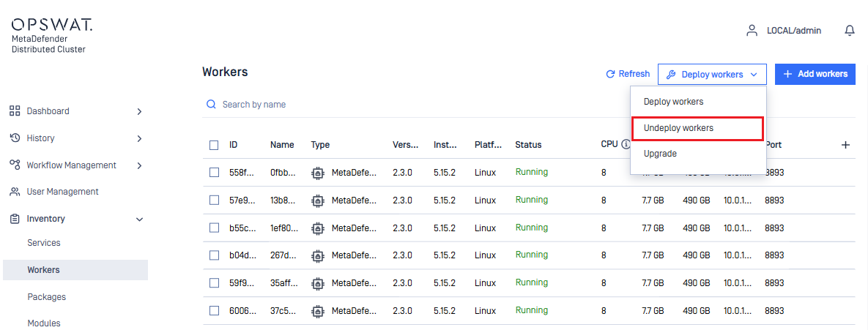The image size is (868, 330).
Task: Choose Undeploy workers from the dropdown menu
Action: click(698, 128)
